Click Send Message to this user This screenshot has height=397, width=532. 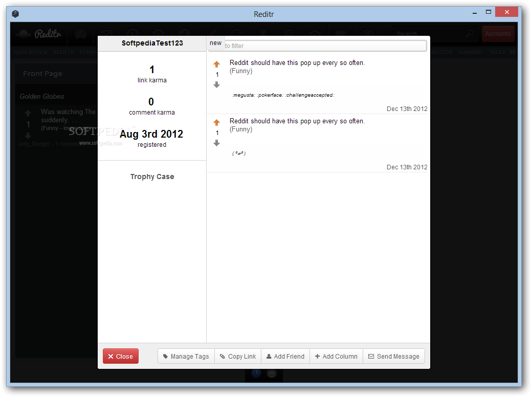click(x=394, y=356)
